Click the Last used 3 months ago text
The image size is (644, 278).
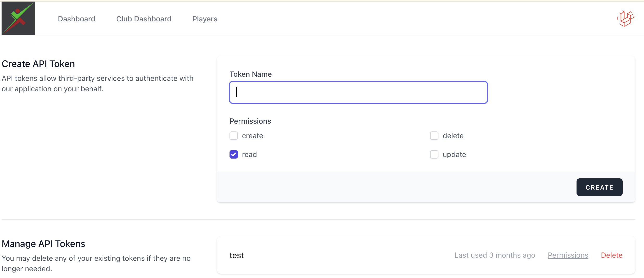point(494,255)
